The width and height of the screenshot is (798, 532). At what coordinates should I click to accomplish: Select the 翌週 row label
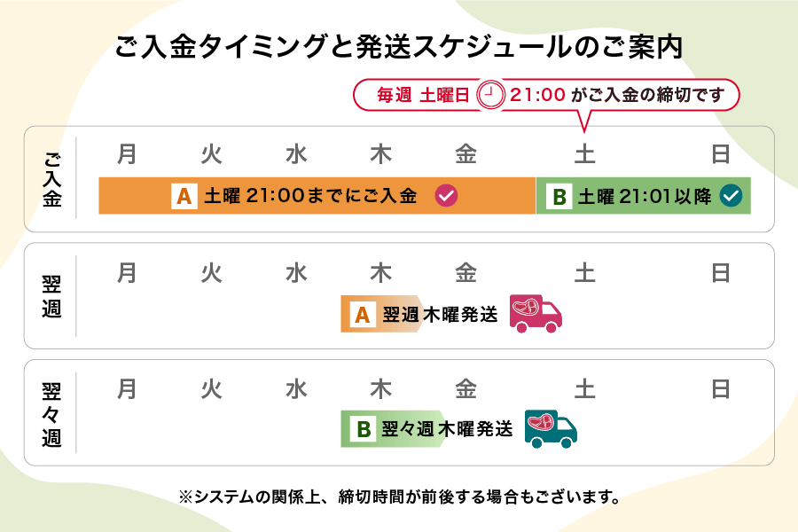[x=52, y=296]
